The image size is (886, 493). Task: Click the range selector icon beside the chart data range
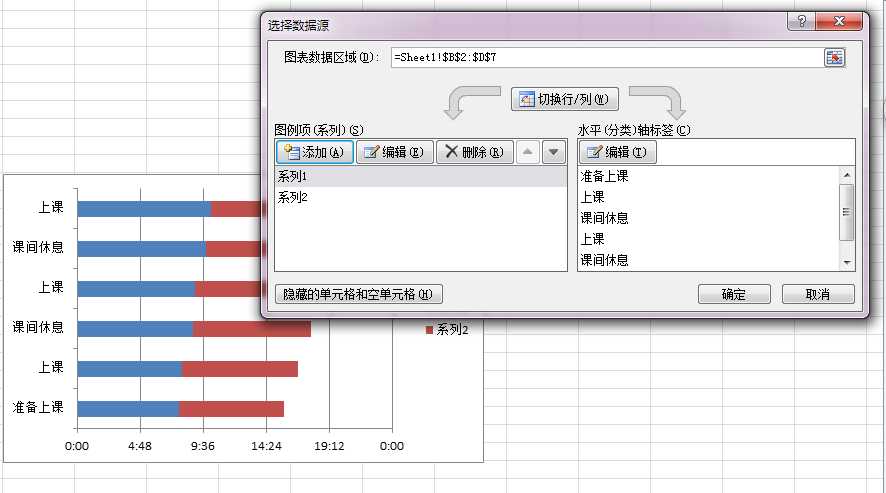(835, 57)
